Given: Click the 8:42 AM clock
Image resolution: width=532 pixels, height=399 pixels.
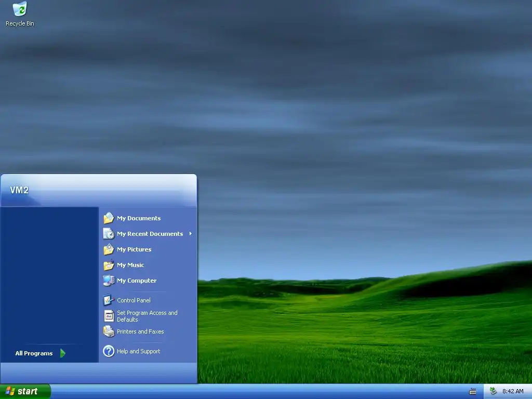Looking at the screenshot, I should [x=513, y=391].
